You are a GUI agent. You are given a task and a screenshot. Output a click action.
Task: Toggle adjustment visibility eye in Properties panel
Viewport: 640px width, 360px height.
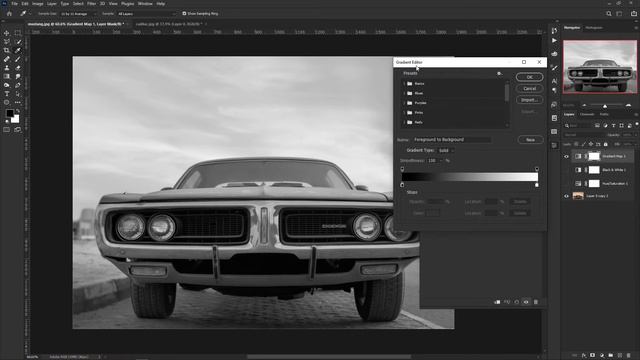tap(526, 302)
